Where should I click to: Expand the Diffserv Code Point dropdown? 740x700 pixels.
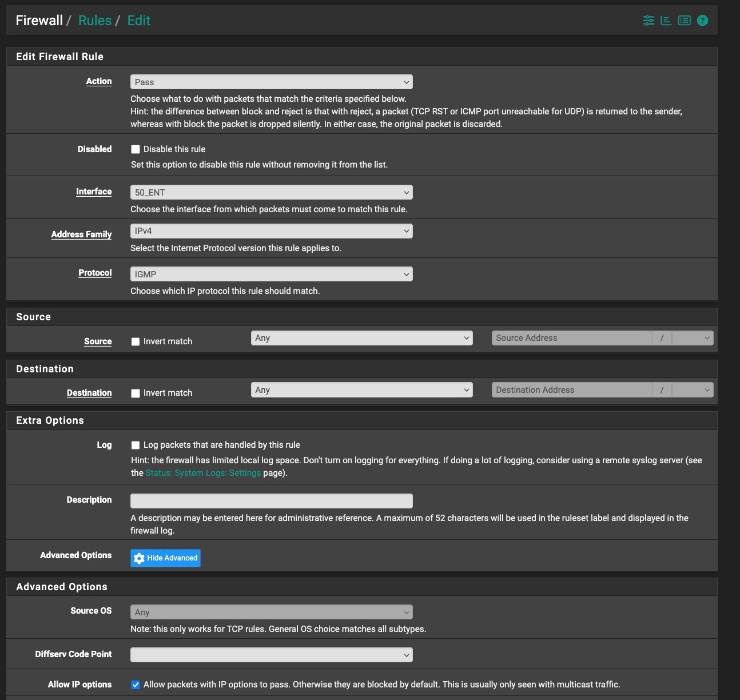tap(271, 654)
